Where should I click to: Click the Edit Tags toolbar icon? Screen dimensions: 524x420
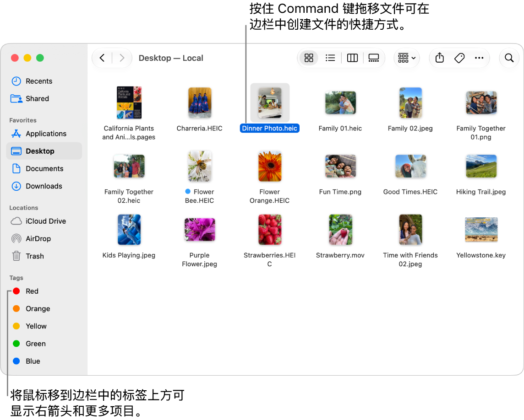(459, 58)
